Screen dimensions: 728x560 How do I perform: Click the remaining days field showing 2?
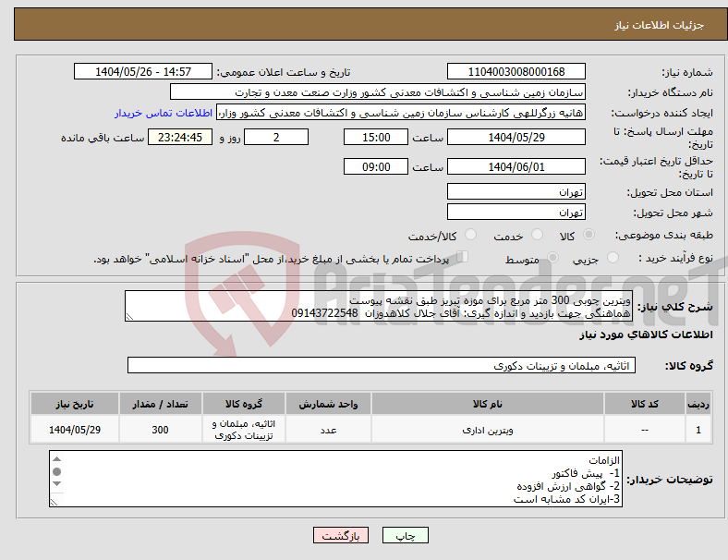[x=276, y=137]
